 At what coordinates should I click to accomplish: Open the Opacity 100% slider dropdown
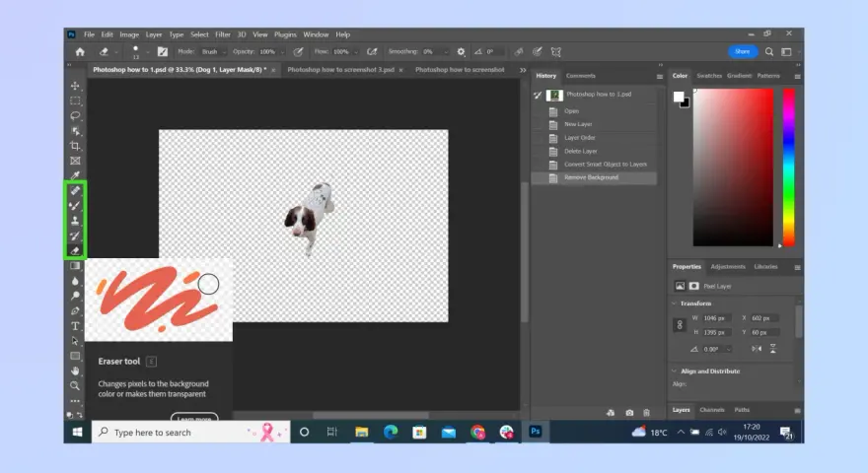pos(282,52)
